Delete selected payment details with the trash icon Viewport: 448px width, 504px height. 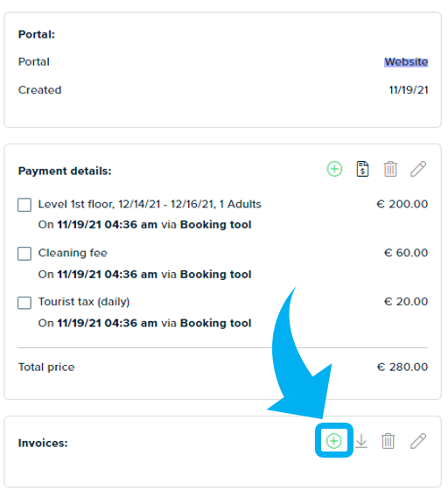pyautogui.click(x=390, y=169)
